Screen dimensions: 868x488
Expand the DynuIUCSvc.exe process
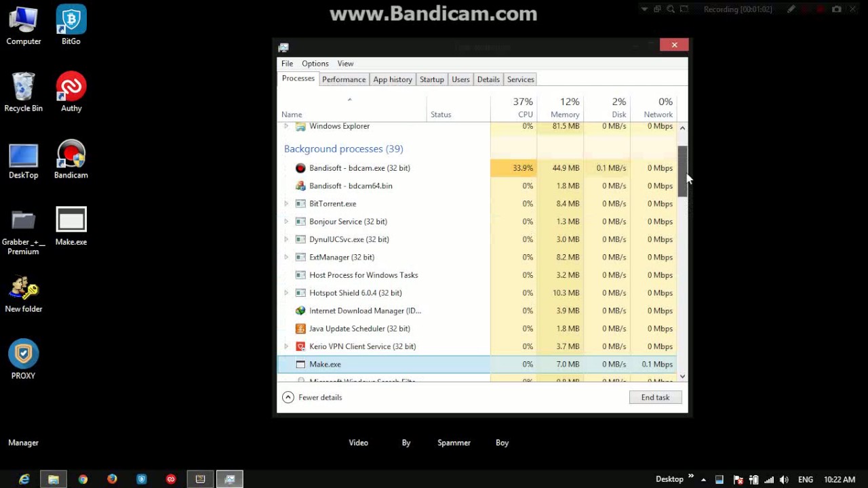285,239
